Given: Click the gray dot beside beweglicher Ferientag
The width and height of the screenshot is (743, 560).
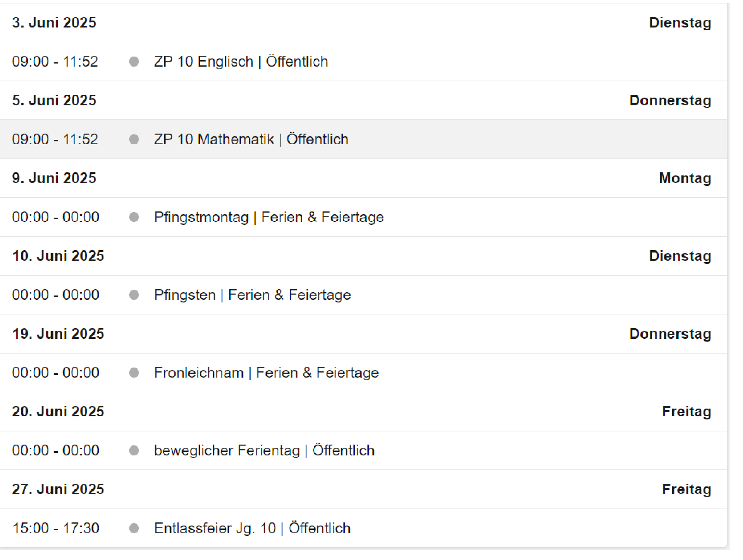Looking at the screenshot, I should (x=134, y=451).
